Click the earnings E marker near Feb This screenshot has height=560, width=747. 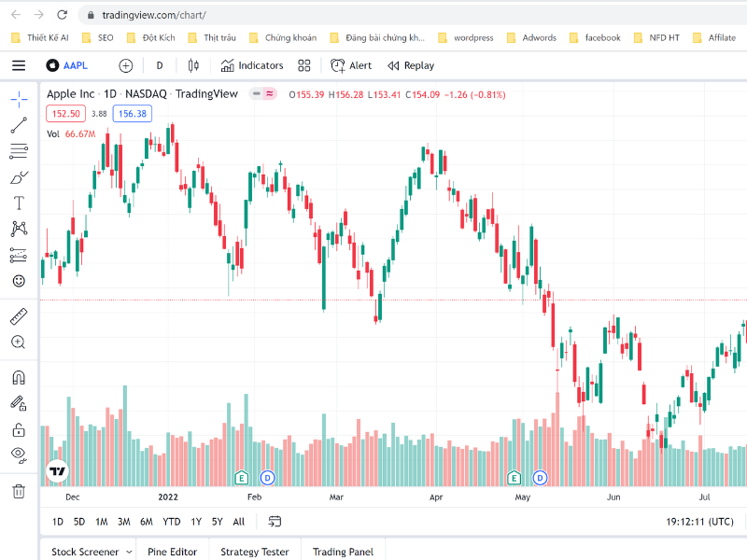[x=242, y=478]
